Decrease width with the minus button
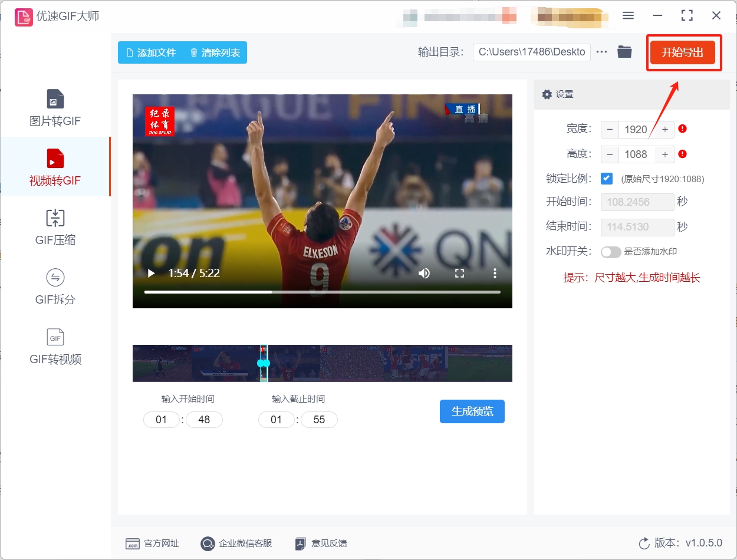737x560 pixels. coord(610,130)
